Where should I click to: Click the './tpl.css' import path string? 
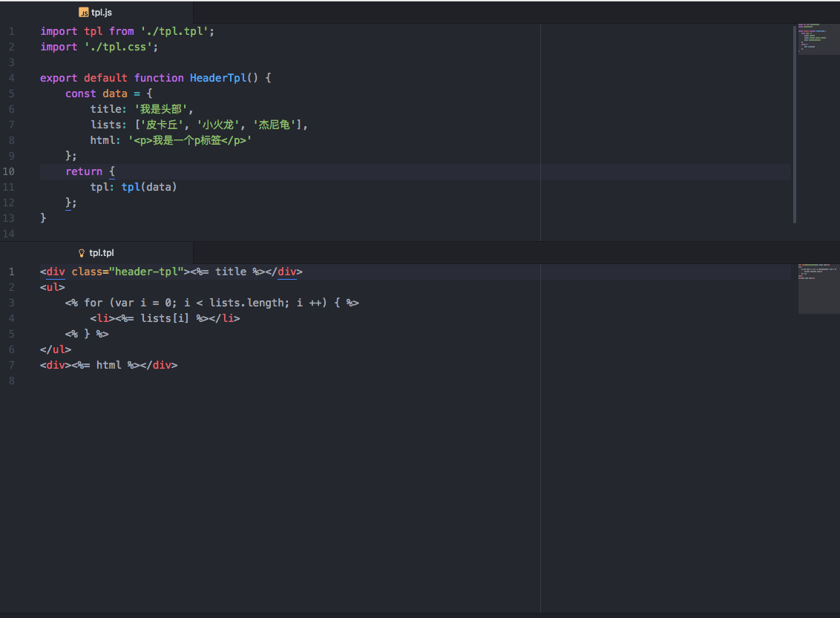[x=118, y=47]
